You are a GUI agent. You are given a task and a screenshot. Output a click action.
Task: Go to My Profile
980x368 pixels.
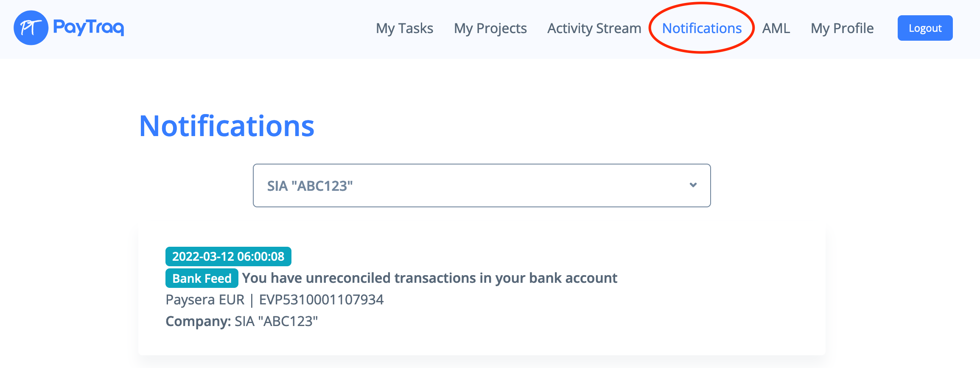tap(842, 28)
